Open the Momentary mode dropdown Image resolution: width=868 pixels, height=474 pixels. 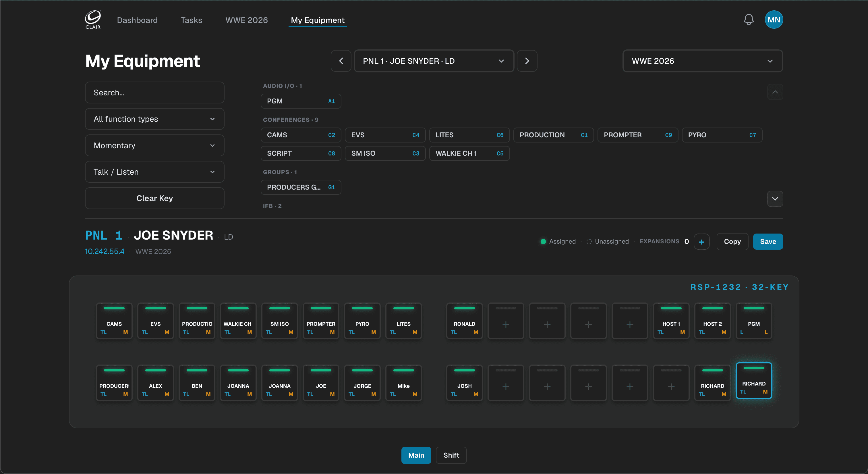[155, 145]
